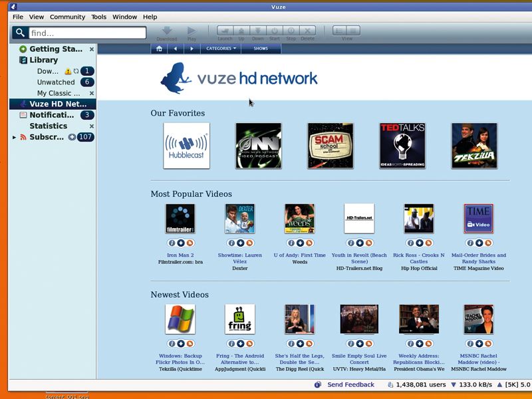Screen dimensions: 532x399
Task: Switch to list View mode icon
Action: tap(339, 31)
